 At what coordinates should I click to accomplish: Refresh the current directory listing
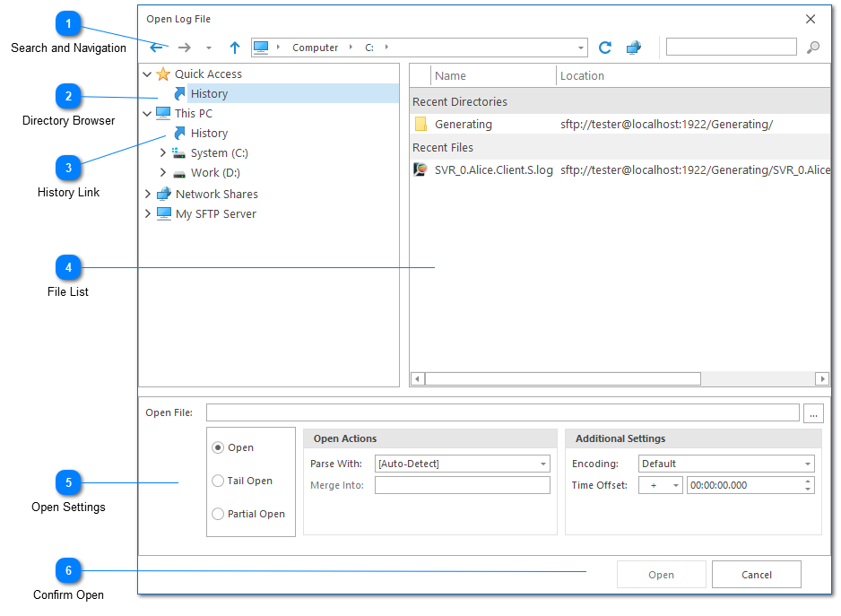pyautogui.click(x=605, y=48)
